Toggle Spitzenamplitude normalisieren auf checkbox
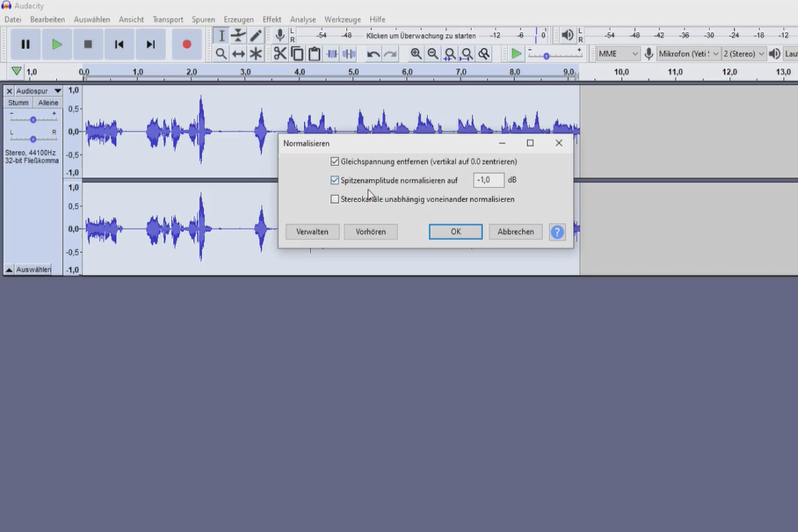 pos(334,180)
